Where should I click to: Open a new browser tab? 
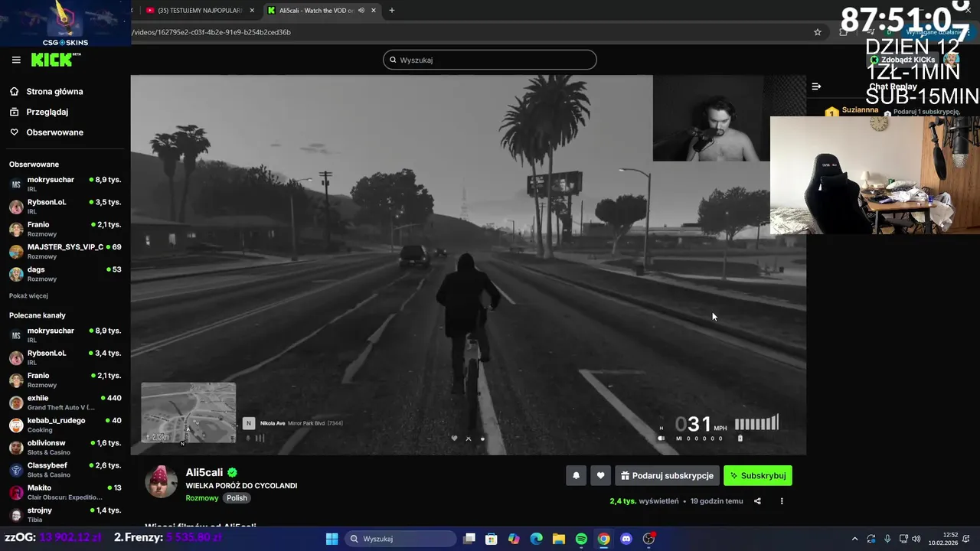[392, 10]
